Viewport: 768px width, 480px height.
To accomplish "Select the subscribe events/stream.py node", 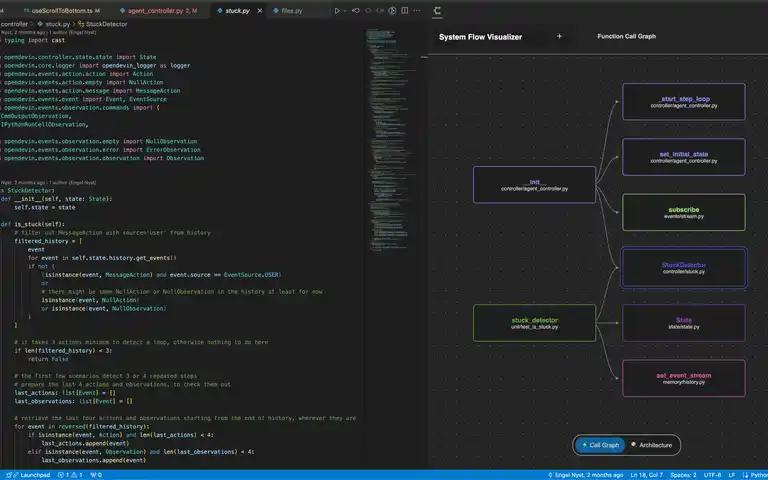I will tap(684, 212).
